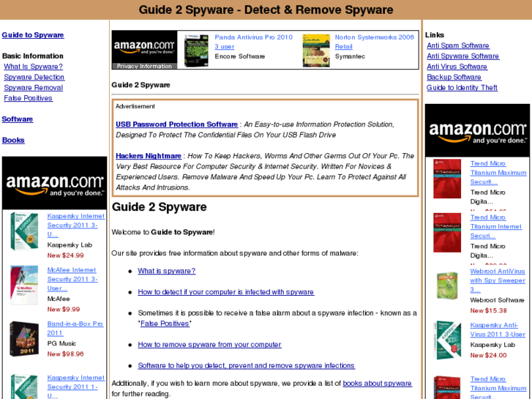Open the Guide to Identity Theft link
The width and height of the screenshot is (532, 399).
click(462, 88)
